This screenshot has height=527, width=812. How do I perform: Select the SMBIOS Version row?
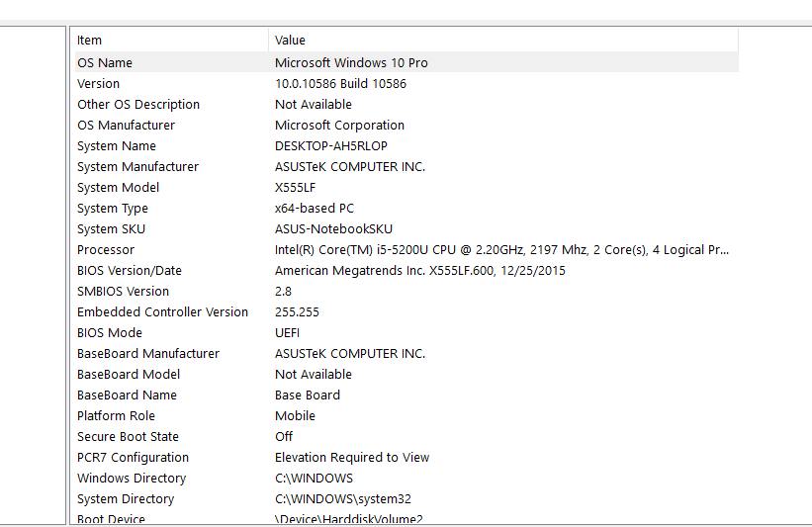click(x=406, y=291)
